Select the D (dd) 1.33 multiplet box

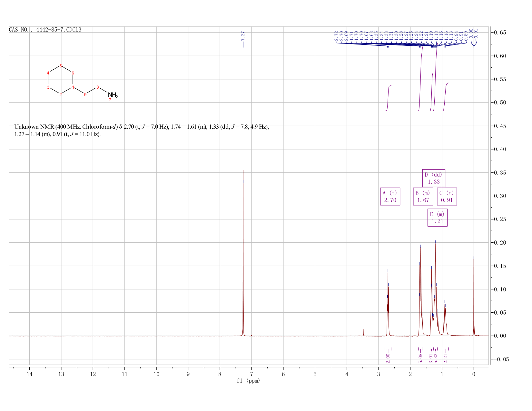click(434, 178)
